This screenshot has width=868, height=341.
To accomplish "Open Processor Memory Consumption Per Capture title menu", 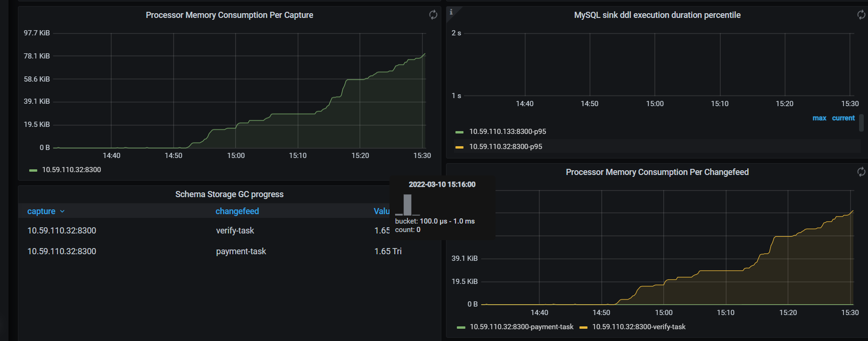I will point(229,15).
